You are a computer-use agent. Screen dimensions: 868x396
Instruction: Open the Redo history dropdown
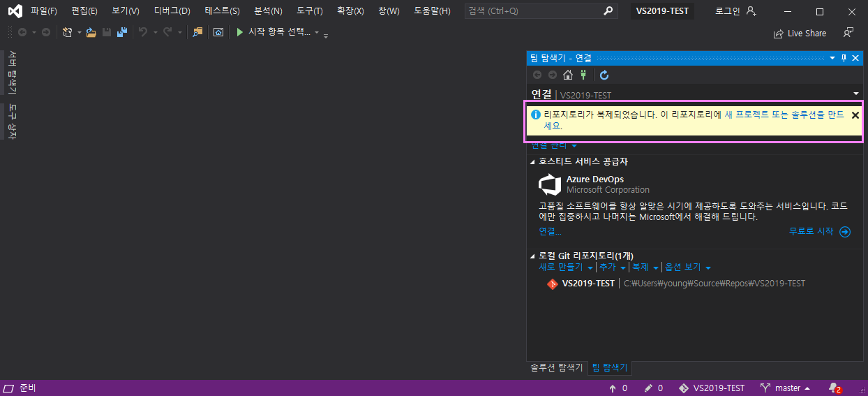tap(179, 33)
